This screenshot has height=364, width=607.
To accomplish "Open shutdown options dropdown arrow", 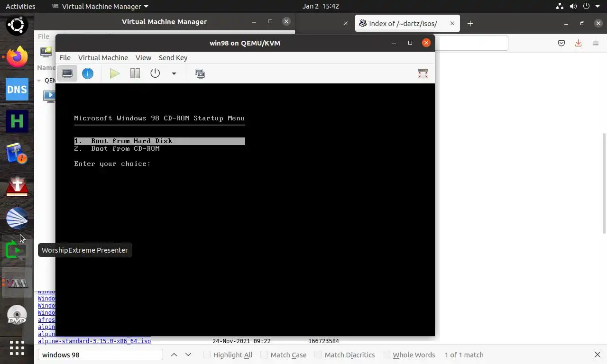I will [x=174, y=73].
